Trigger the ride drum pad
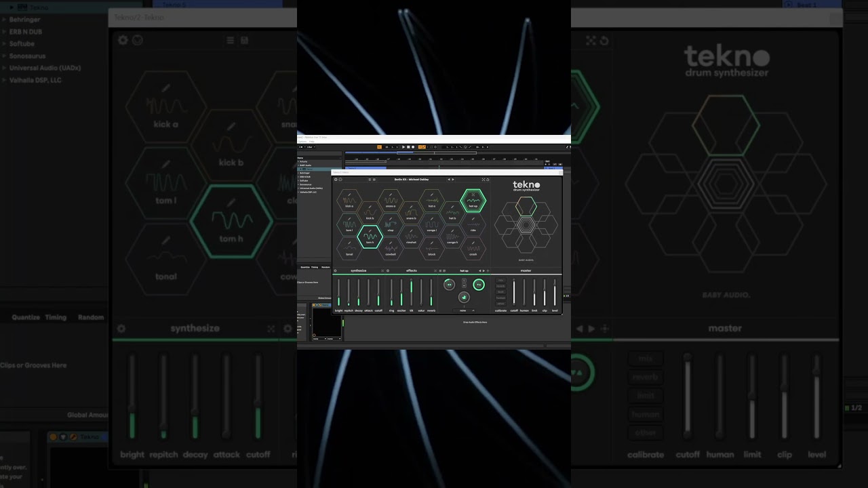The height and width of the screenshot is (488, 868). [x=473, y=225]
